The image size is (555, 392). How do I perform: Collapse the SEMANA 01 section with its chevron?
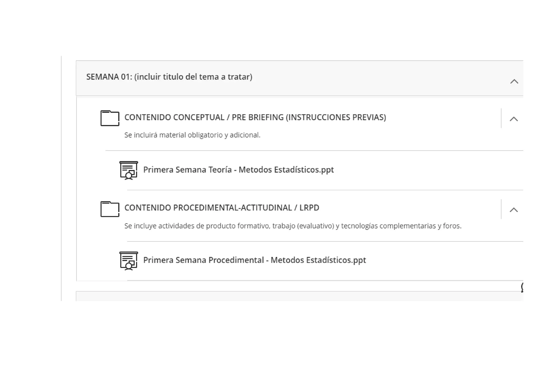[x=514, y=81]
